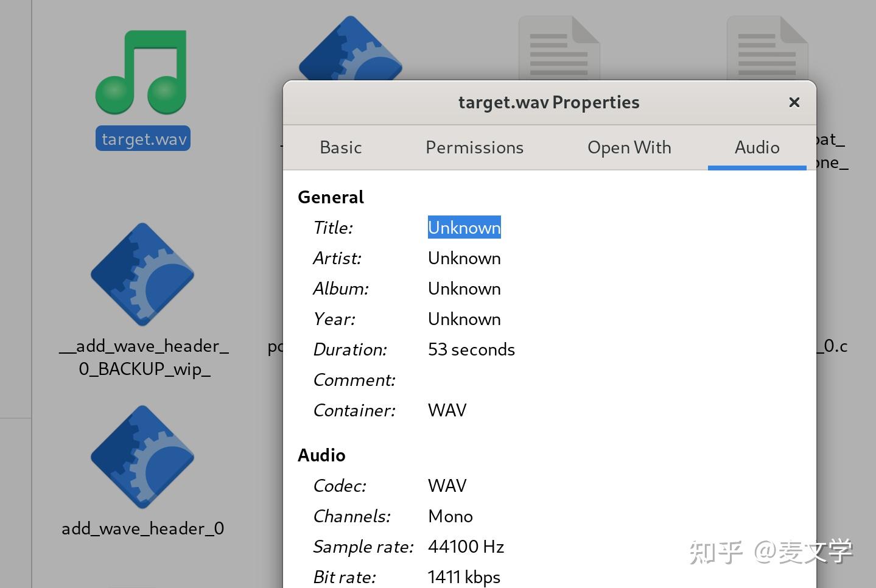Screen dimensions: 876x588
Task: Switch to the Basic tab
Action: 340,147
